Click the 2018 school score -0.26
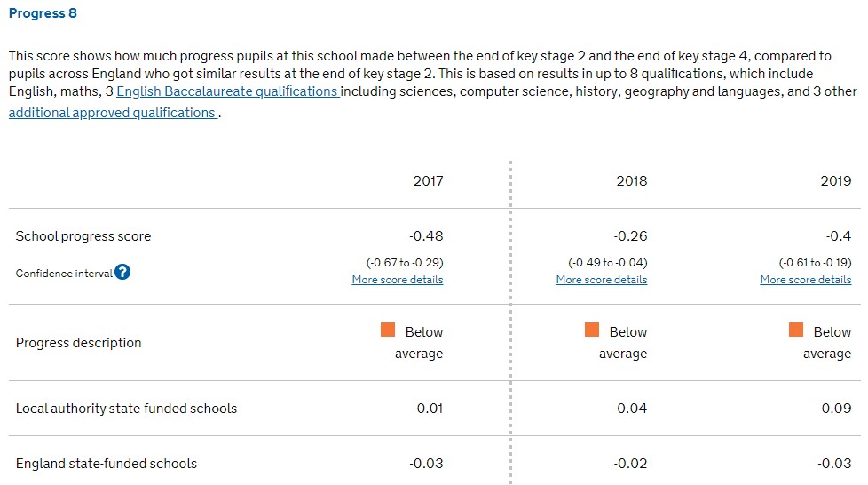 [x=630, y=236]
